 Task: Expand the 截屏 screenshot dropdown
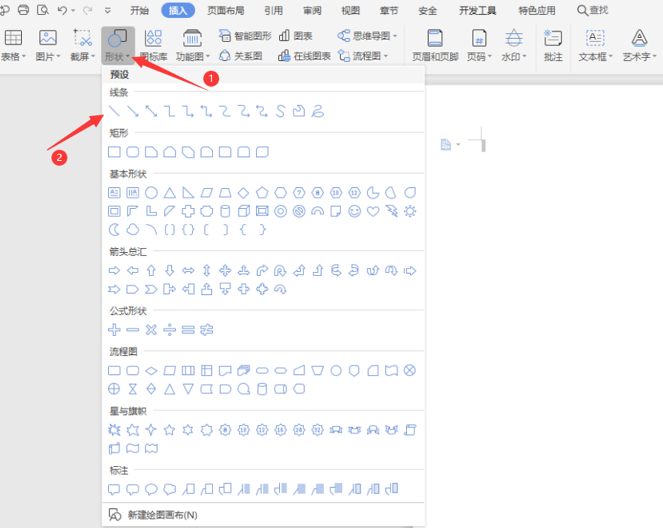coord(82,45)
